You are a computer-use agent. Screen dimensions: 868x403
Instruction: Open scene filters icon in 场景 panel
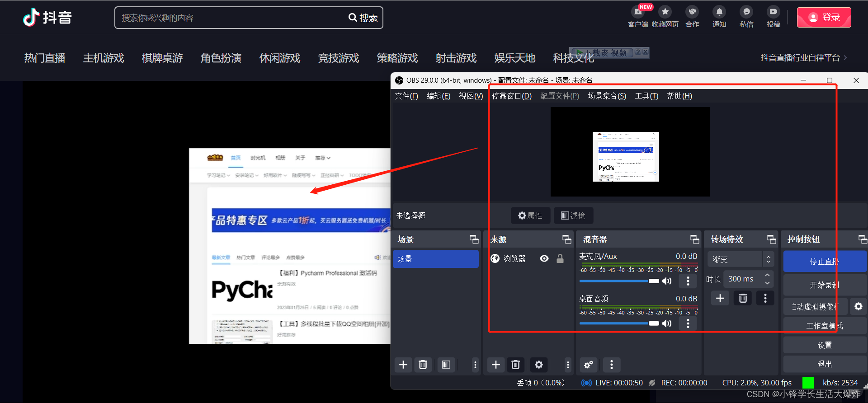point(446,365)
